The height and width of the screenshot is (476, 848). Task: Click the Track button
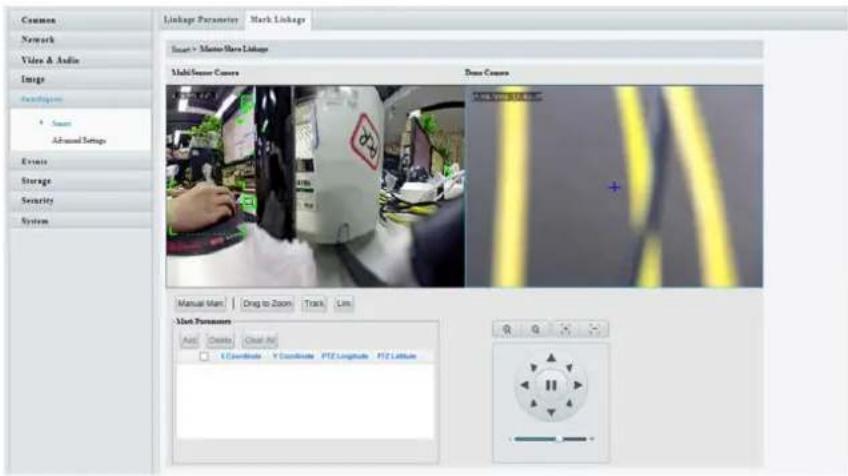click(x=314, y=303)
